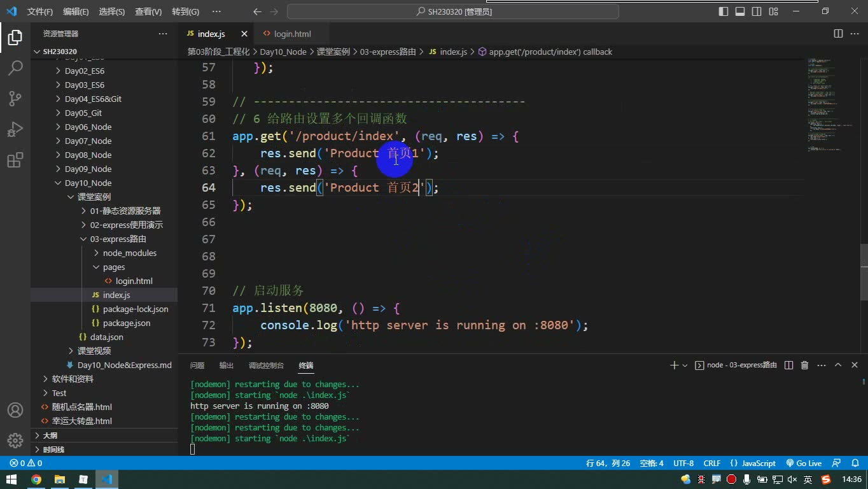
Task: Click the split editor right icon
Action: (838, 34)
